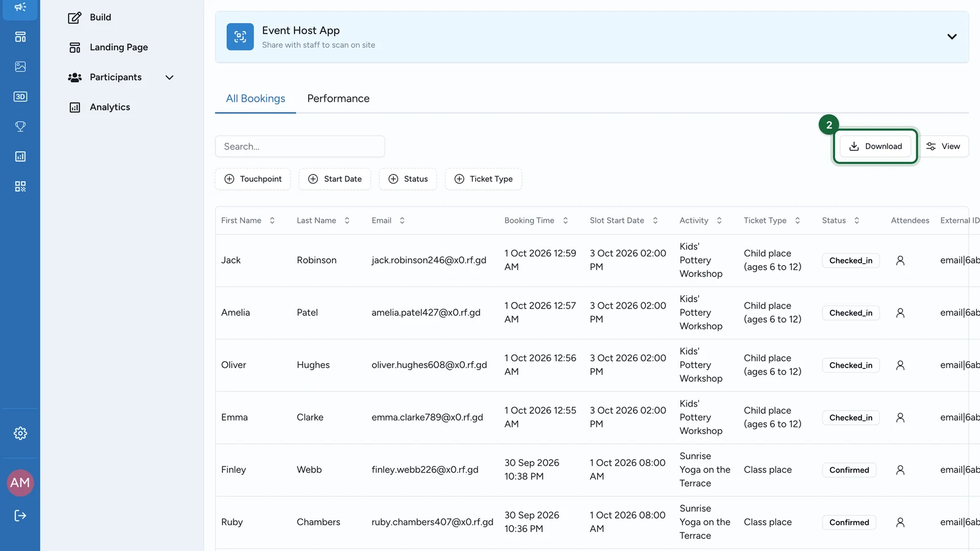Click Emma Clarke's Checked_in status badge
Screen dimensions: 980x551
point(851,418)
